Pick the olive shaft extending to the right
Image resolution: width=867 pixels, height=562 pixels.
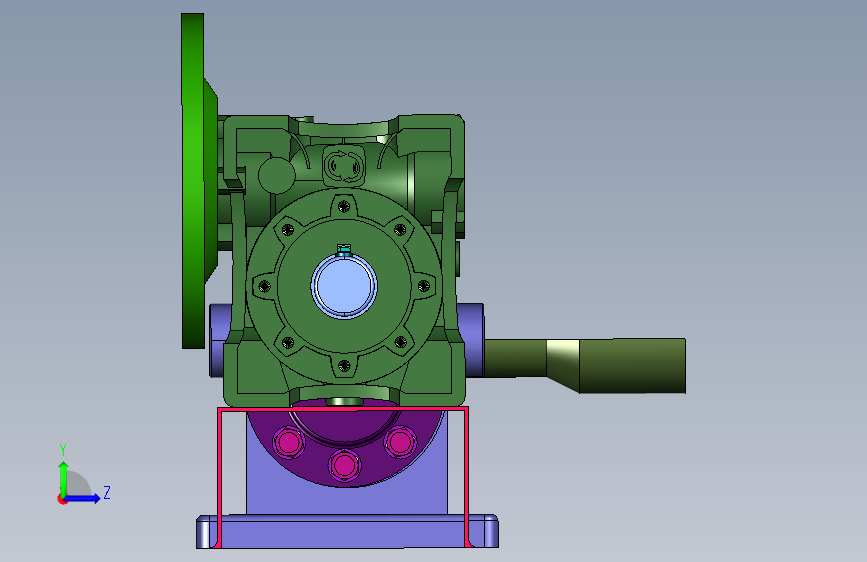(585, 365)
